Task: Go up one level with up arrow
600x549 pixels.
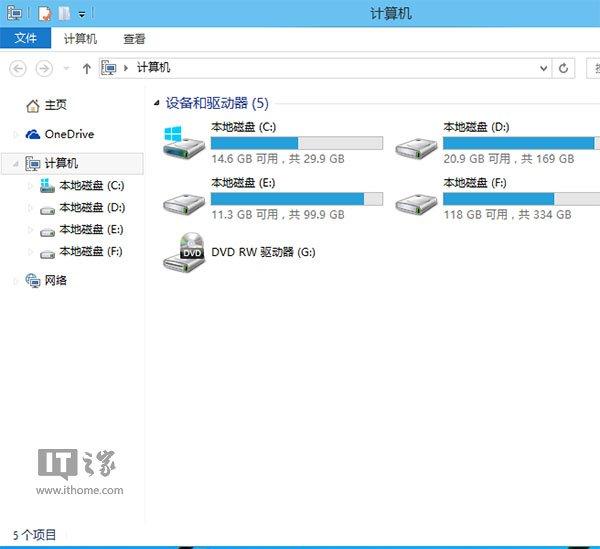Action: point(87,68)
